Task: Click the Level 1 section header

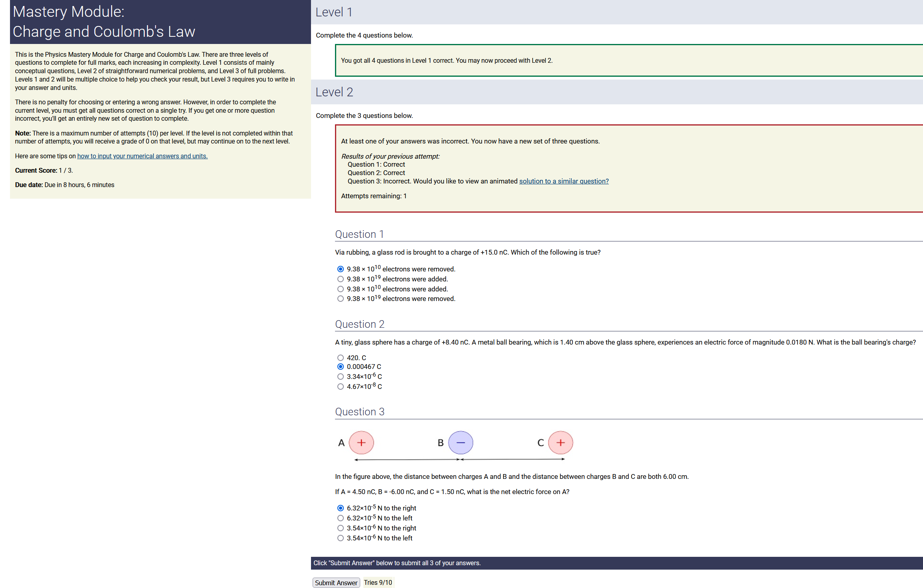Action: pyautogui.click(x=334, y=12)
